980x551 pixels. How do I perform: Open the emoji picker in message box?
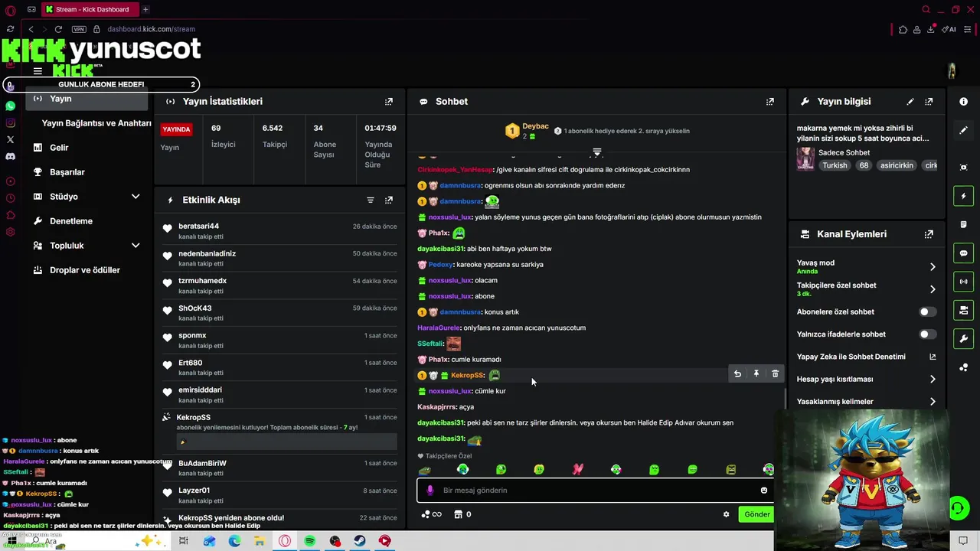[763, 491]
